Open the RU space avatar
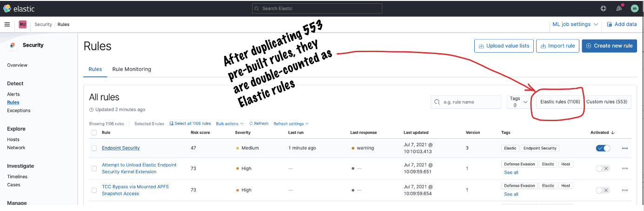Viewport: 644px width, 211px height. [22, 25]
